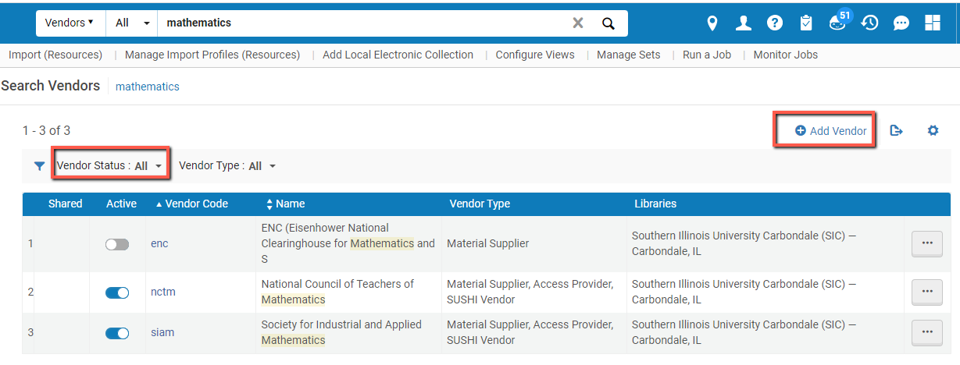
Task: Toggle Active switch for siam vendor
Action: (117, 333)
